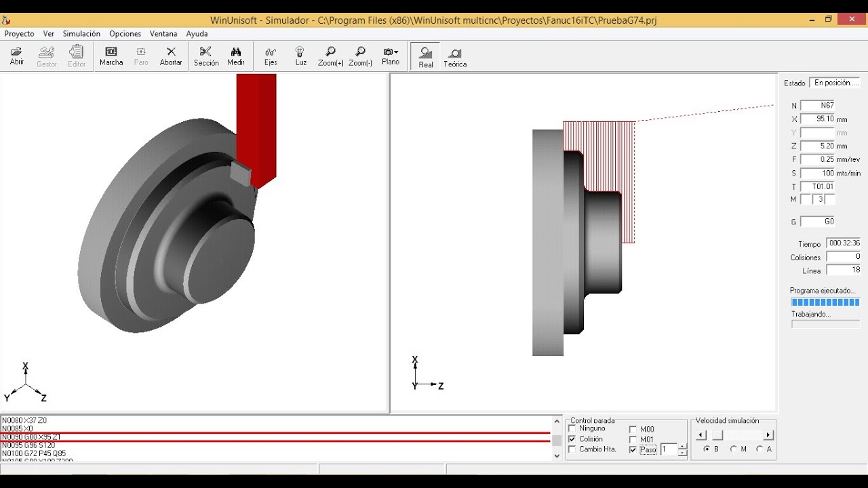The image size is (868, 488).
Task: Check the Ninguno stop control
Action: 572,429
